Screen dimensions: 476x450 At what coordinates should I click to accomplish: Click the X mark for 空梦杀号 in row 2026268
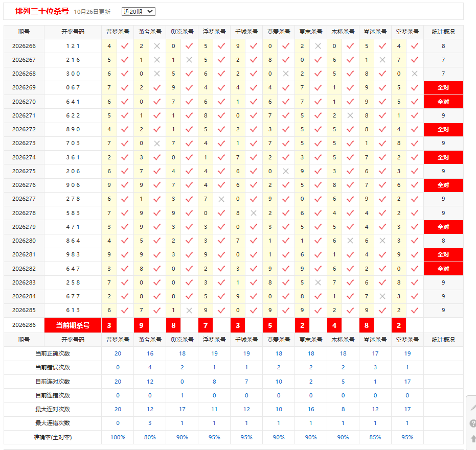(x=415, y=74)
